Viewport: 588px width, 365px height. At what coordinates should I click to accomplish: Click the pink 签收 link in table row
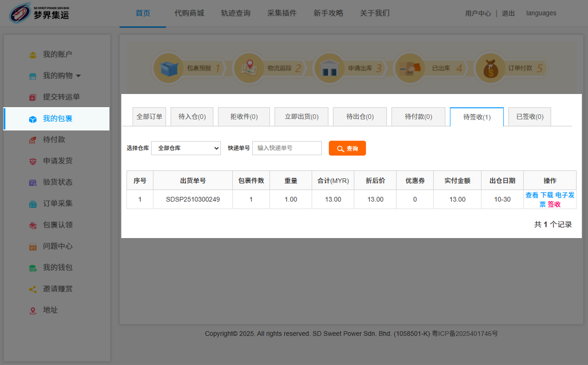(554, 204)
